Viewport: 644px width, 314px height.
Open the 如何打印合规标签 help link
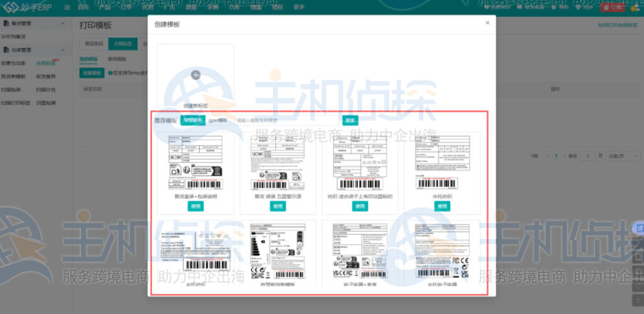point(618,25)
